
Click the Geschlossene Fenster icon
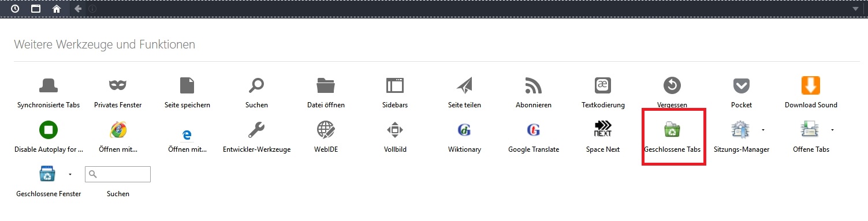tap(47, 174)
